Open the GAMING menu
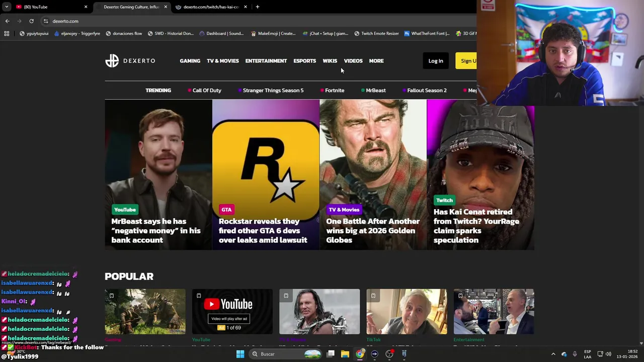644x362 pixels. click(x=190, y=61)
